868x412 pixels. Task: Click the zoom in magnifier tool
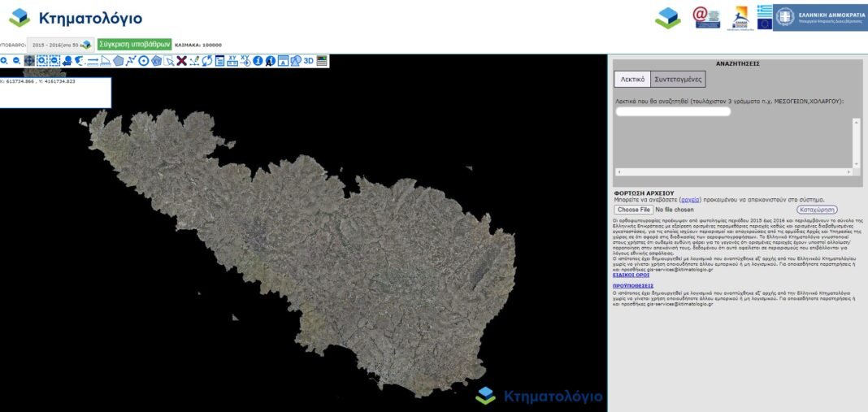pyautogui.click(x=4, y=61)
